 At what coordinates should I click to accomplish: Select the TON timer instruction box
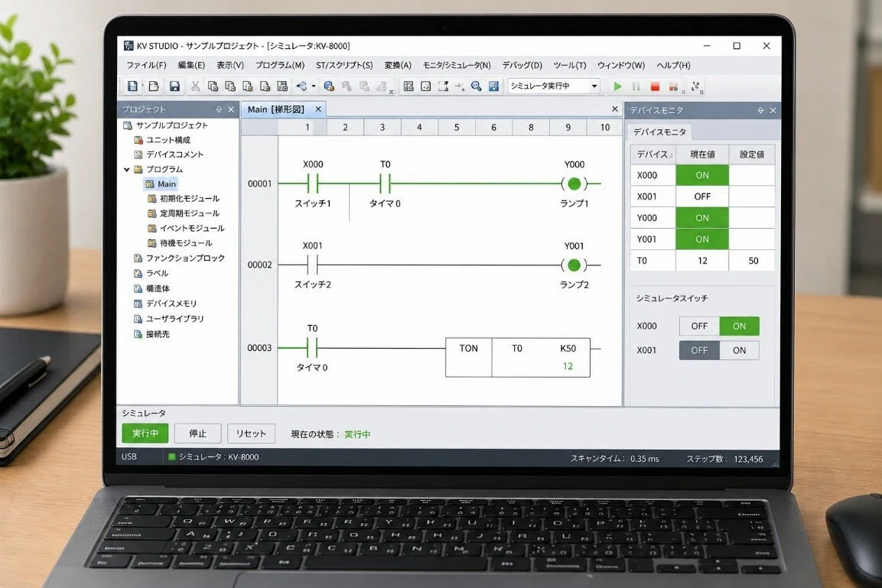pos(518,358)
